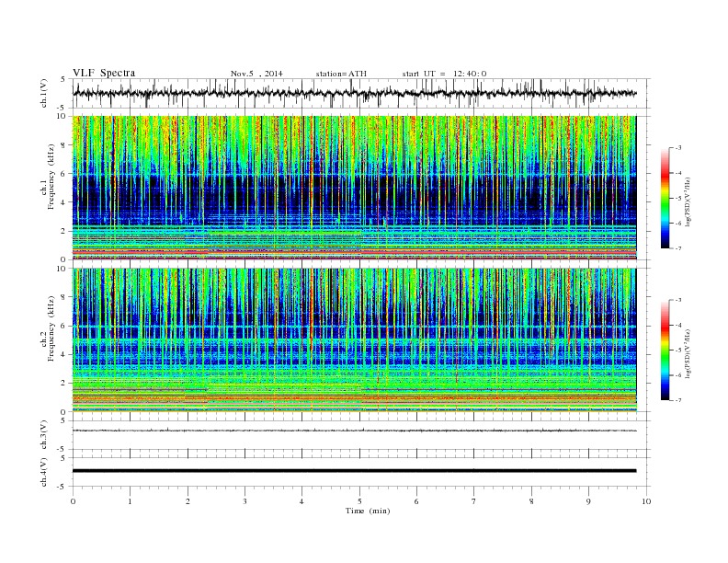
Task: Click time axis tick label "7"
Action: pyautogui.click(x=474, y=501)
